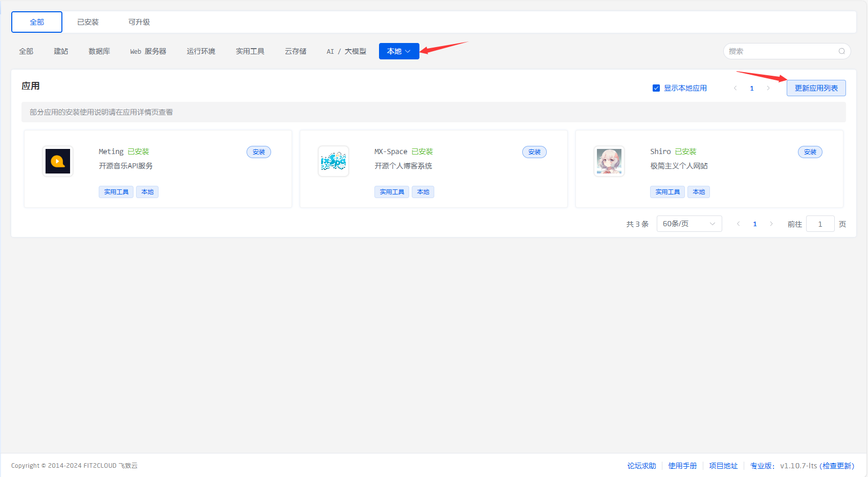Open the 可升级 tab

coord(139,21)
